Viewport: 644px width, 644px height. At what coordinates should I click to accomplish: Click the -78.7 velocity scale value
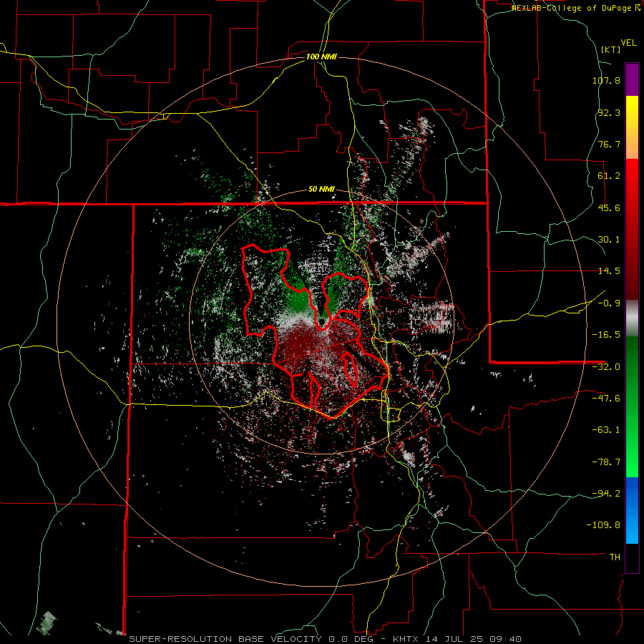coord(606,462)
